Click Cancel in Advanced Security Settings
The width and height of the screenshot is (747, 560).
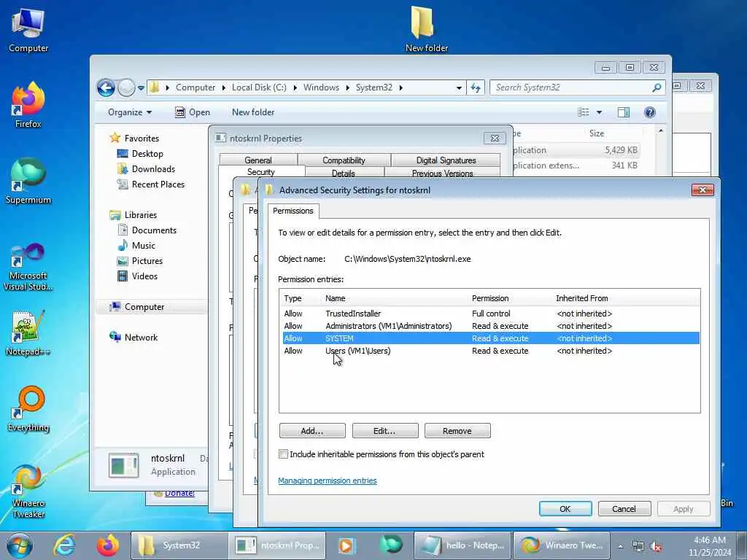624,509
